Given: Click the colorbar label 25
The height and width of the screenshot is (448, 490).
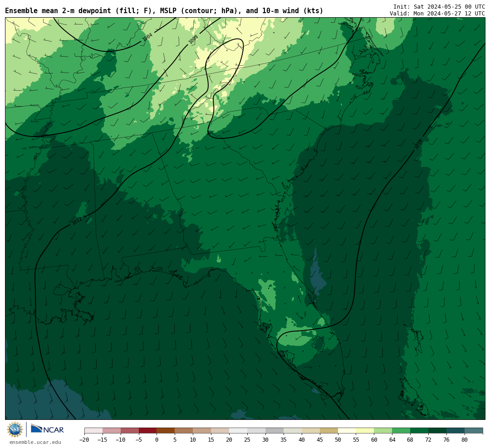Looking at the screenshot, I should coord(247,440).
